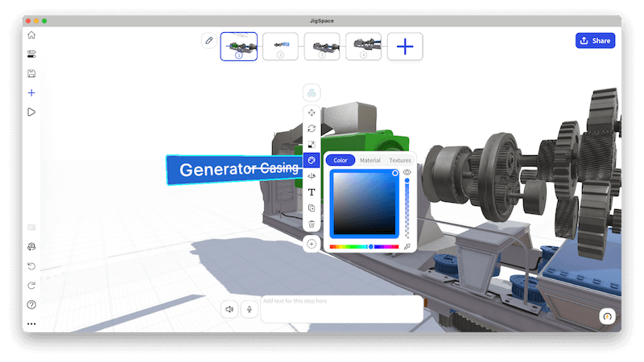Image resolution: width=644 pixels, height=362 pixels.
Task: Play the presentation
Action: pos(31,112)
